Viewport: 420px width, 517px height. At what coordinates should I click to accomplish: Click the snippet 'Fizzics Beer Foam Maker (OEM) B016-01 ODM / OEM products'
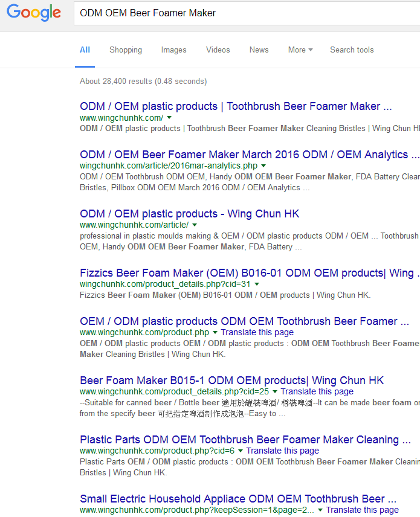click(x=225, y=295)
